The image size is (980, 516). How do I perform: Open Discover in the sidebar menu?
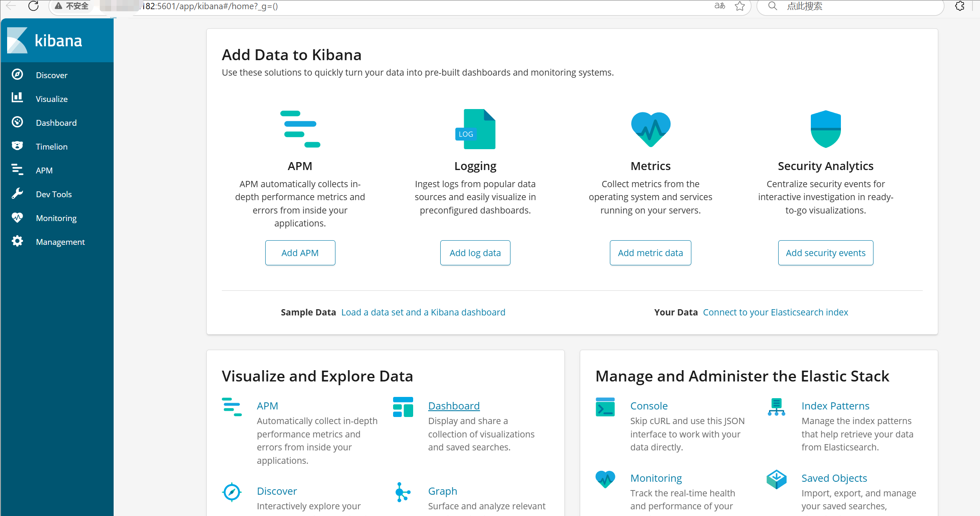tap(52, 75)
